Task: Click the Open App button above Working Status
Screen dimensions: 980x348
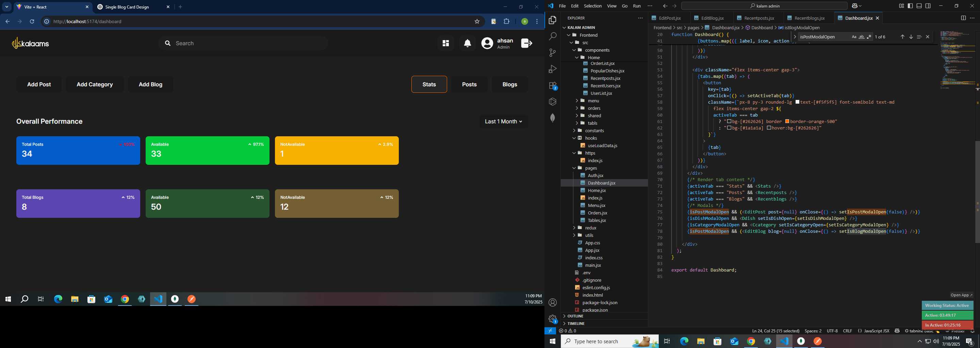Action: pyautogui.click(x=961, y=295)
